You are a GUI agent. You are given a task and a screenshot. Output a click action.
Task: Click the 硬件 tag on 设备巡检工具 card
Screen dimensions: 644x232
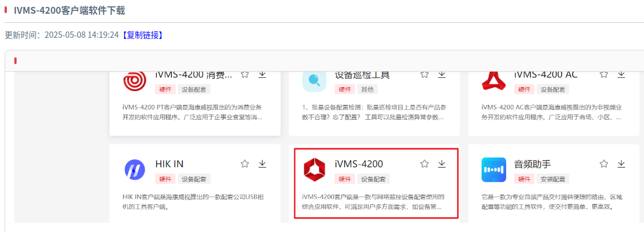tap(345, 89)
